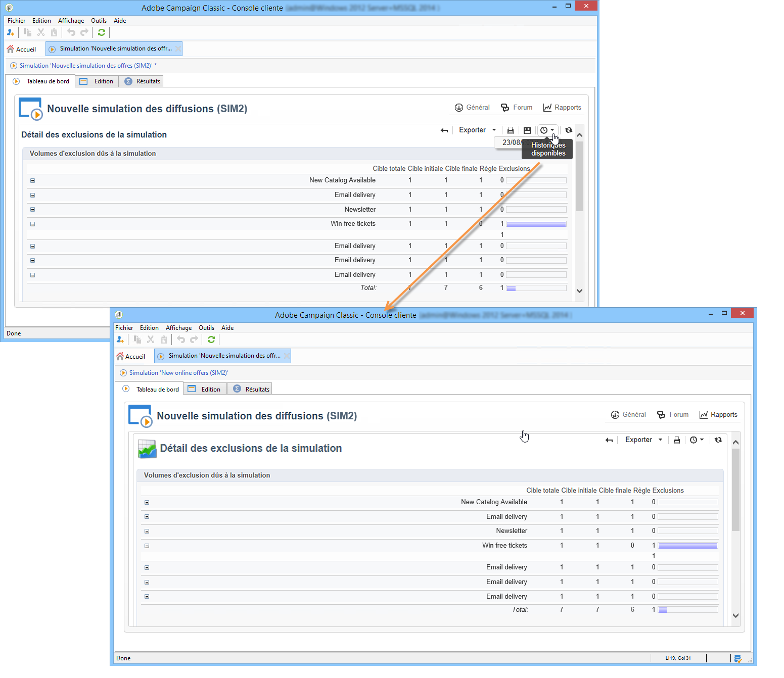Image resolution: width=784 pixels, height=678 pixels.
Task: Click the redo icon in front window toolbar
Action: pos(194,340)
